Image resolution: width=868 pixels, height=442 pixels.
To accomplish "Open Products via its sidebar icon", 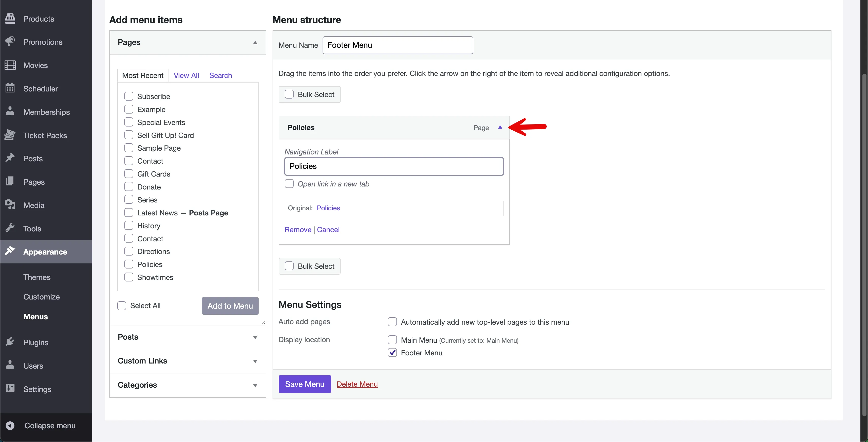I will coord(10,19).
